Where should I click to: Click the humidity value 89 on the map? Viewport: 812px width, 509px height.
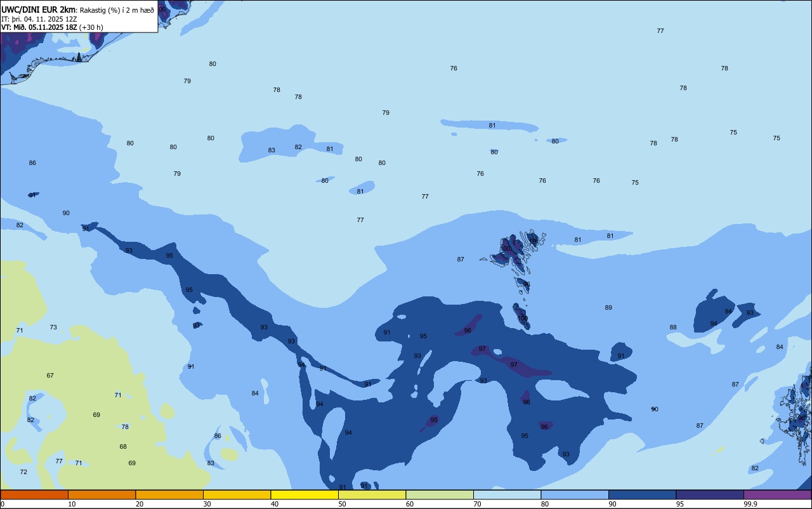coord(608,308)
